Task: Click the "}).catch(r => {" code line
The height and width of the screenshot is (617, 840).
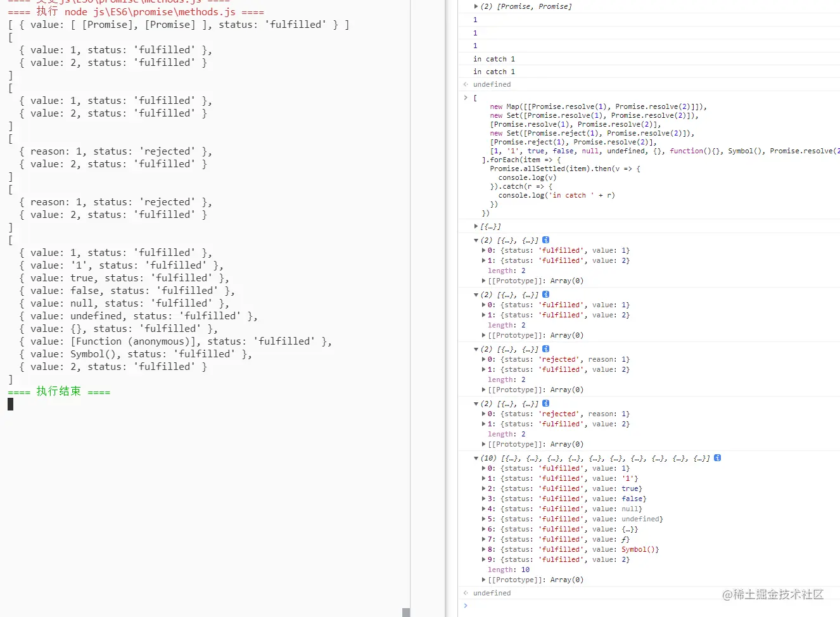Action: click(521, 186)
